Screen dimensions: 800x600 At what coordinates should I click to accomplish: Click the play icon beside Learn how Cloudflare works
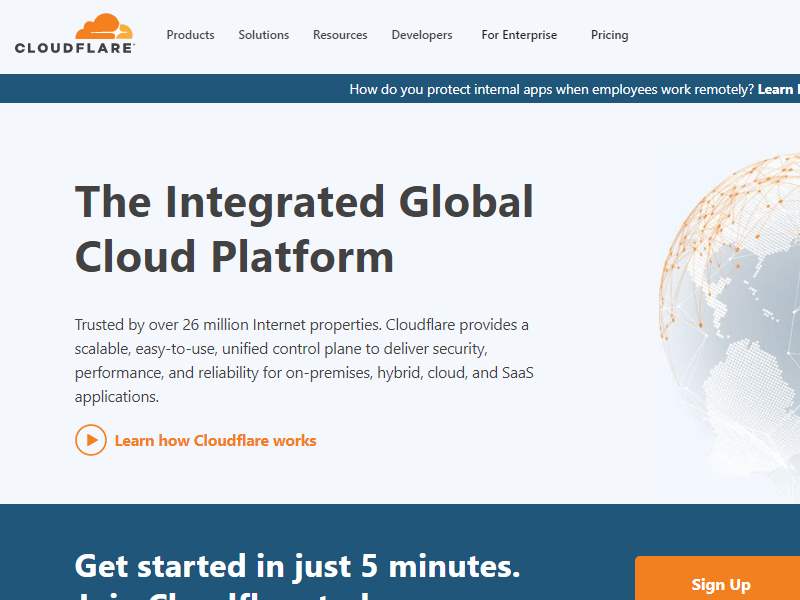(91, 440)
